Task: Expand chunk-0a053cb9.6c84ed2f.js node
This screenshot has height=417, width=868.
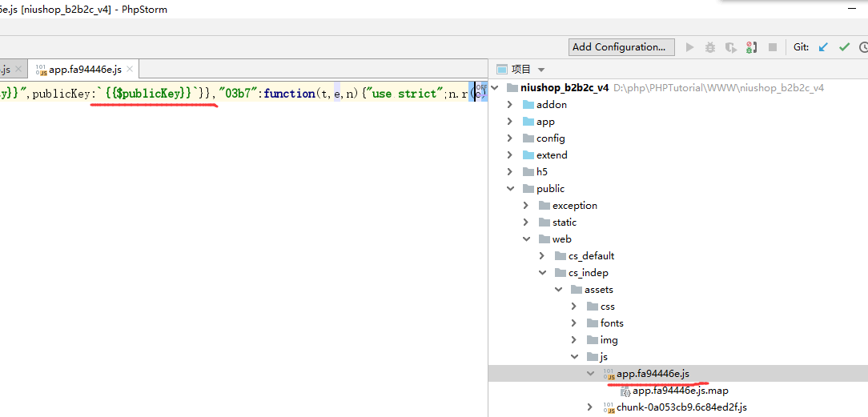Action: coord(590,407)
